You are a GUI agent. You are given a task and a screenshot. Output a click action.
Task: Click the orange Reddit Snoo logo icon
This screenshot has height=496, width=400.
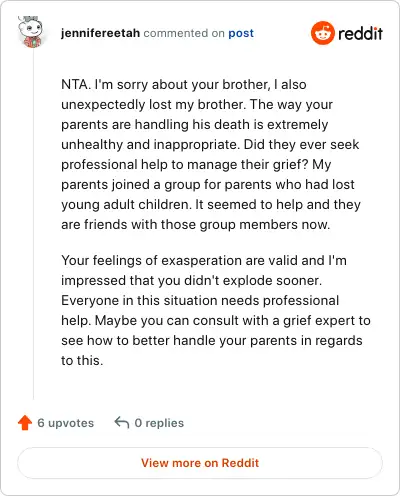point(322,33)
